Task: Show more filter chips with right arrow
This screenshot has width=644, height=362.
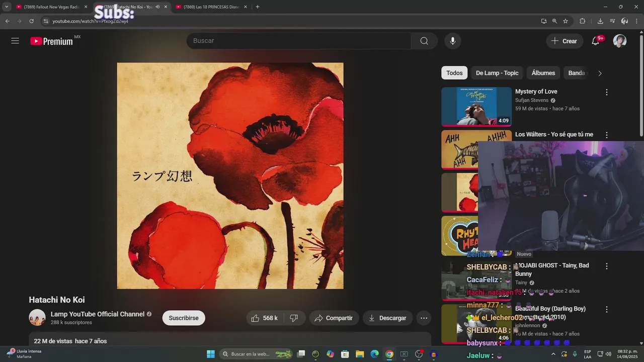Action: click(x=600, y=73)
